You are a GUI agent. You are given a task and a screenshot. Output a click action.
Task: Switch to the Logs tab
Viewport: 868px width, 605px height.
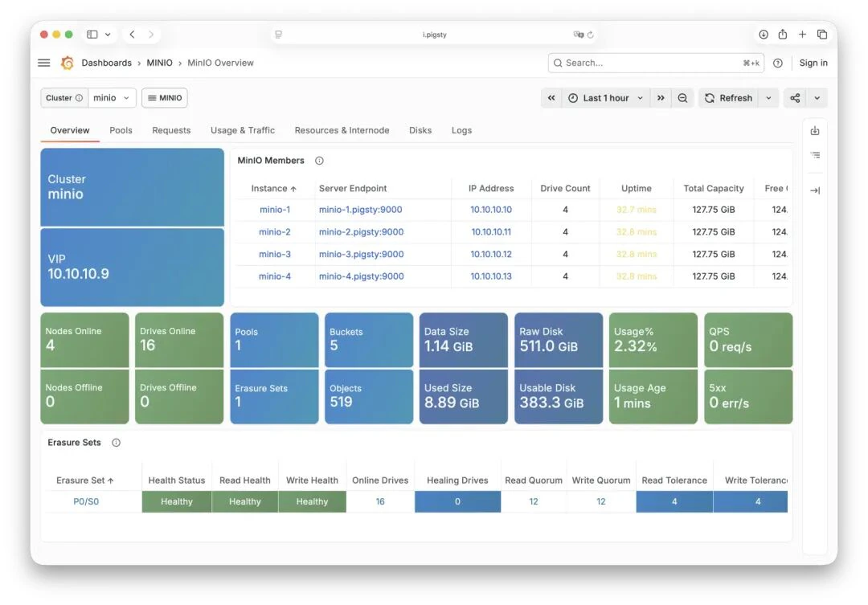461,131
